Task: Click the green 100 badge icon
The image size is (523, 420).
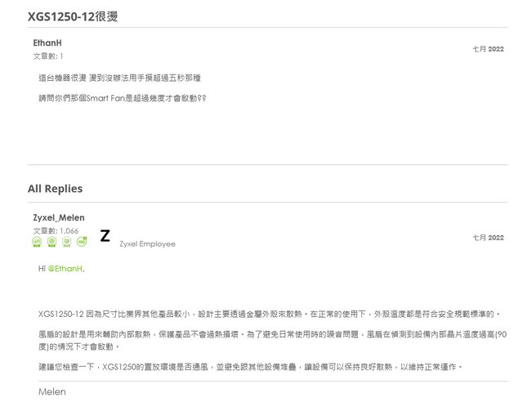Action: pos(82,242)
